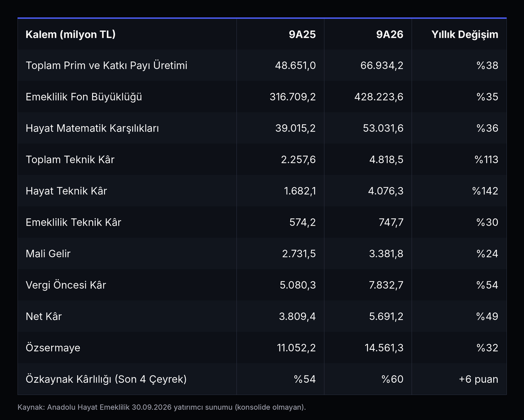Select the "9A25" column header
The height and width of the screenshot is (420, 524).
302,34
